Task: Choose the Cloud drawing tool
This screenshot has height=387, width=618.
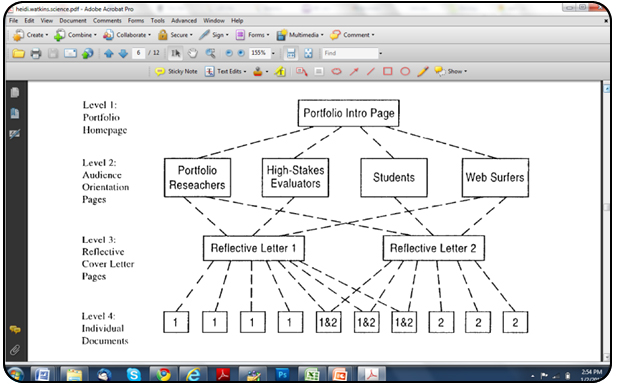Action: 336,71
